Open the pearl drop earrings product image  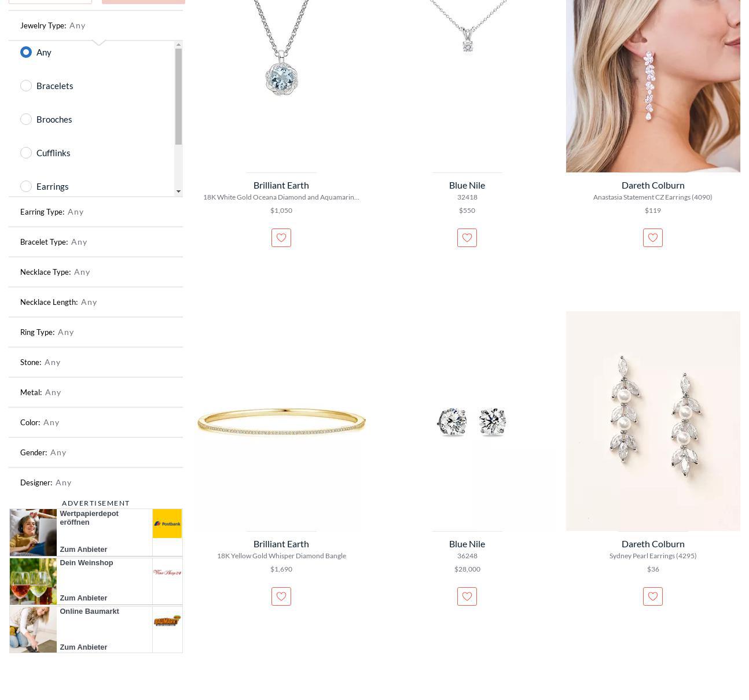click(653, 421)
